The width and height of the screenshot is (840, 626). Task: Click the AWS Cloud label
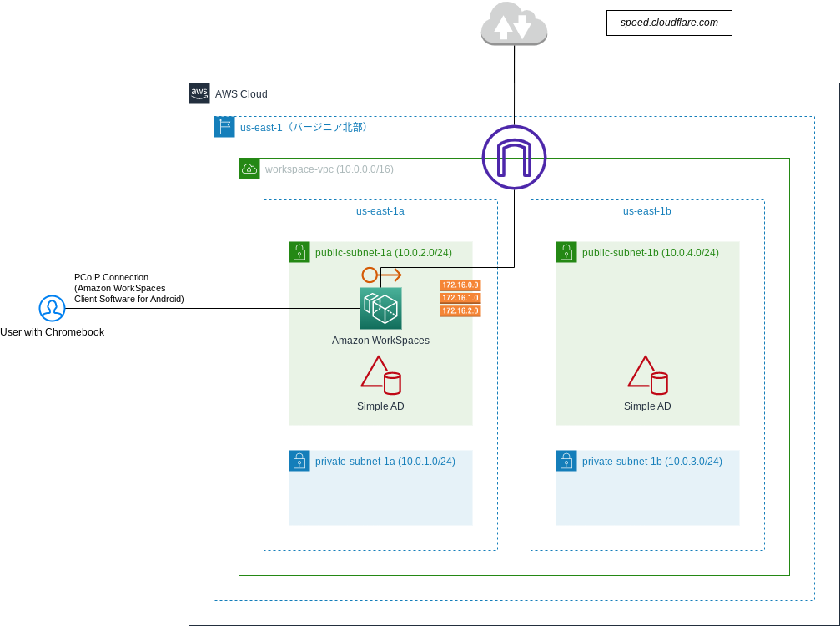(241, 94)
